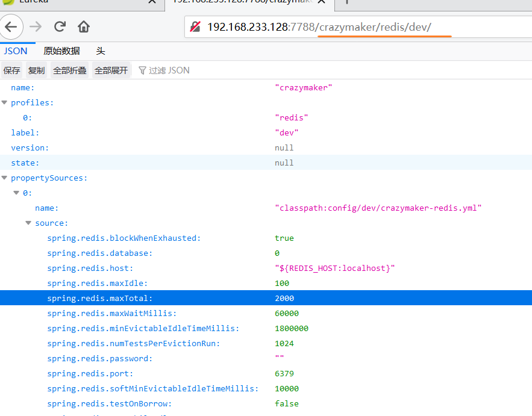Select spring.redis.numTestsPerEvictionRun key
Image resolution: width=532 pixels, height=416 pixels.
pyautogui.click(x=134, y=343)
